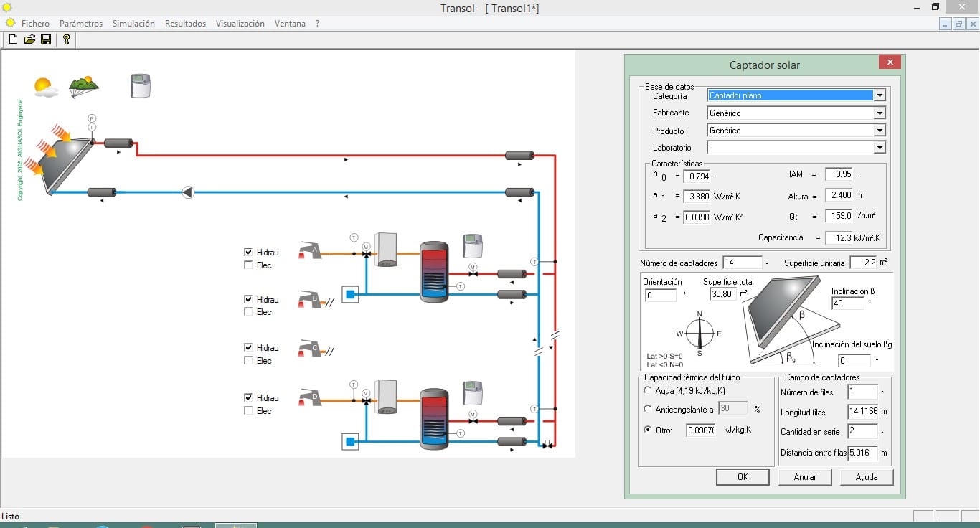980x528 pixels.
Task: Open the Visualización menu
Action: (240, 24)
